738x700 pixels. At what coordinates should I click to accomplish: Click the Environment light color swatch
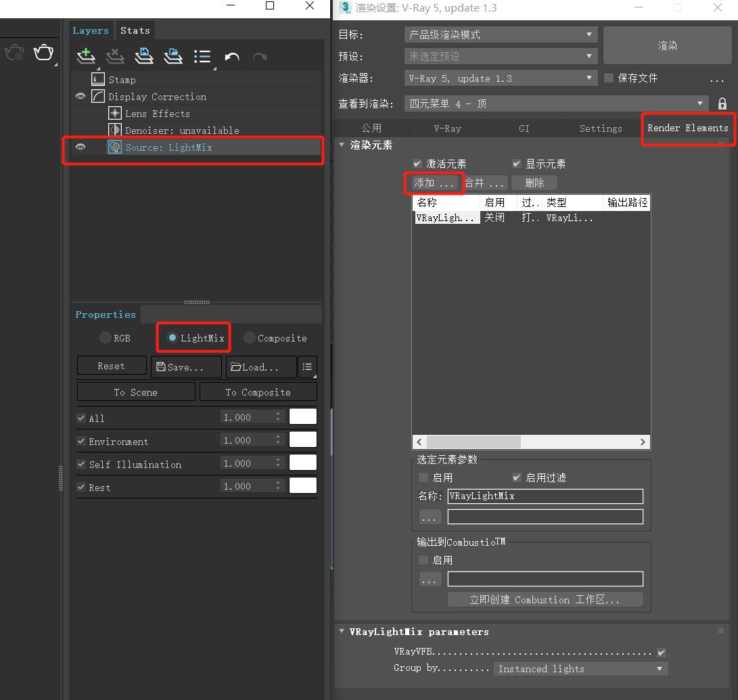click(x=302, y=440)
